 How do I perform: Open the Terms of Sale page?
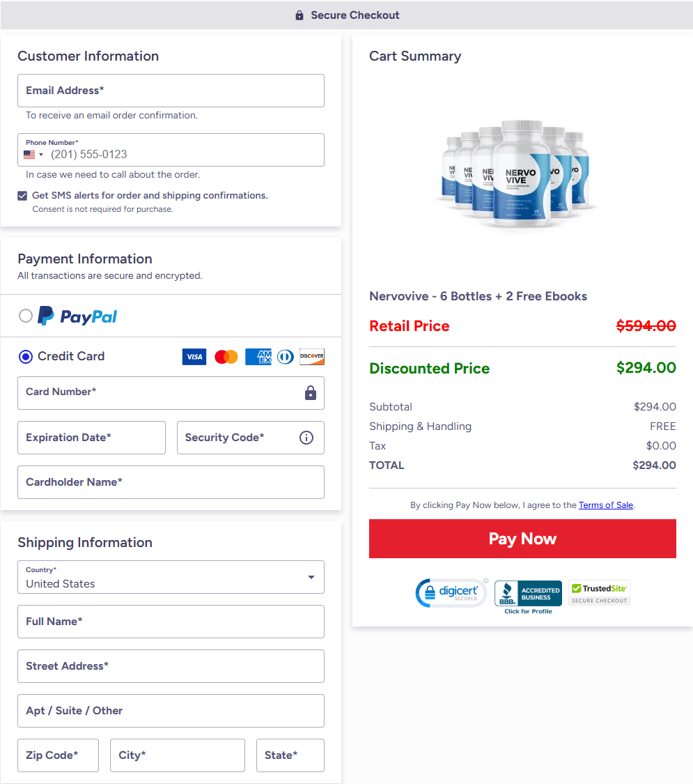(606, 505)
